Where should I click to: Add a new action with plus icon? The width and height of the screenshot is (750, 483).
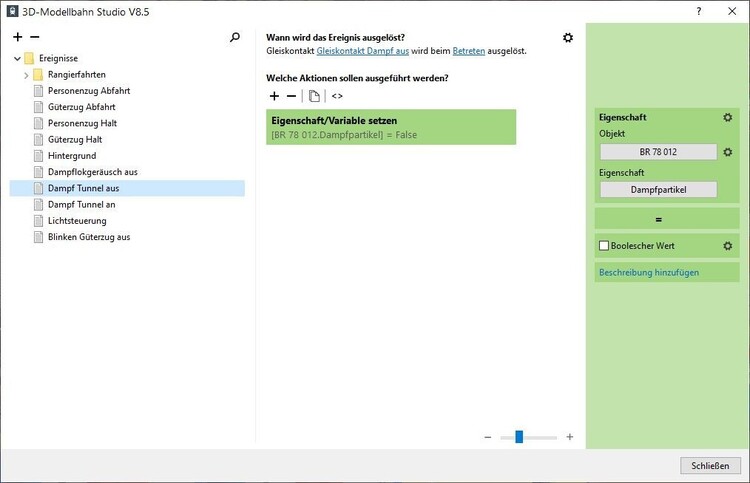275,96
